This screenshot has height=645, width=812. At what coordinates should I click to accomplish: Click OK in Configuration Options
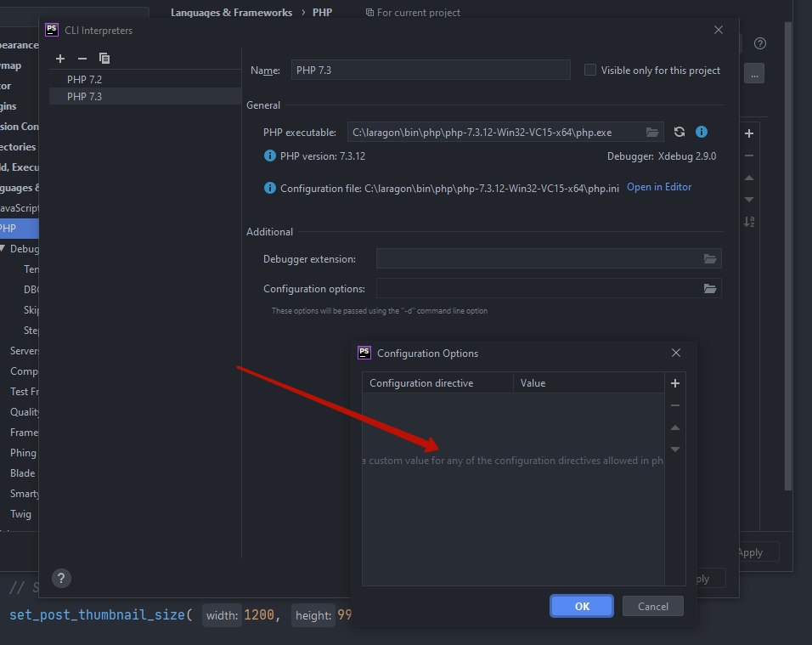tap(582, 606)
